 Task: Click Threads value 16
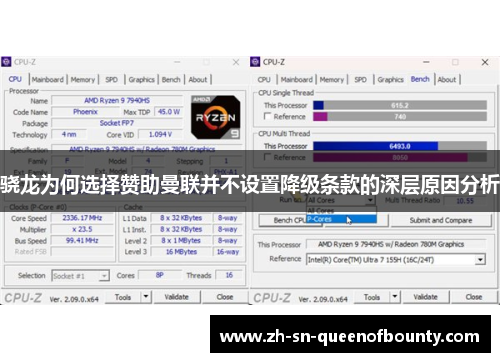pos(229,275)
